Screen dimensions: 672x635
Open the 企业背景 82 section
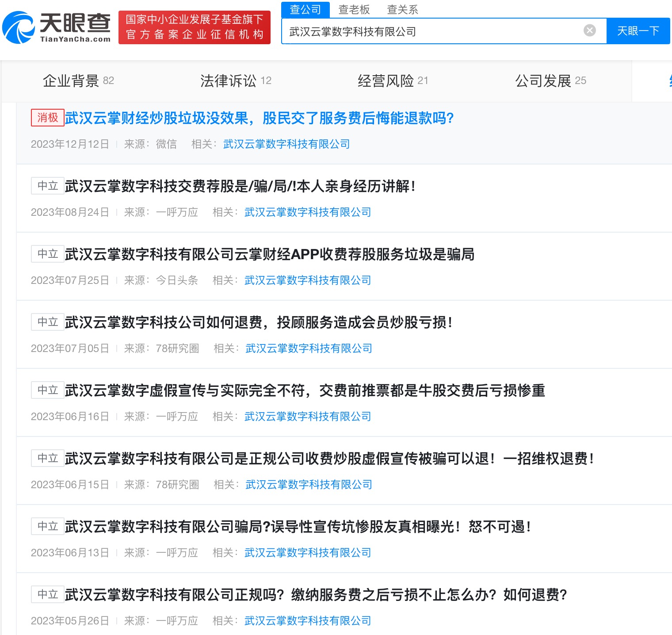click(x=79, y=81)
